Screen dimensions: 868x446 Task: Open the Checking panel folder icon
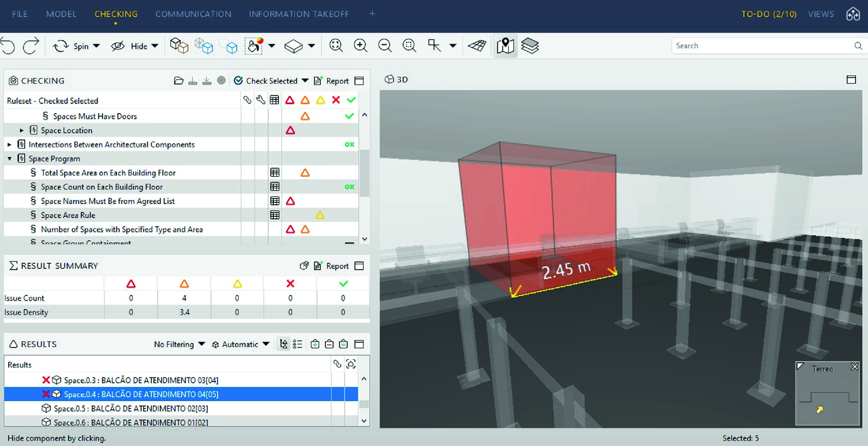pos(179,80)
